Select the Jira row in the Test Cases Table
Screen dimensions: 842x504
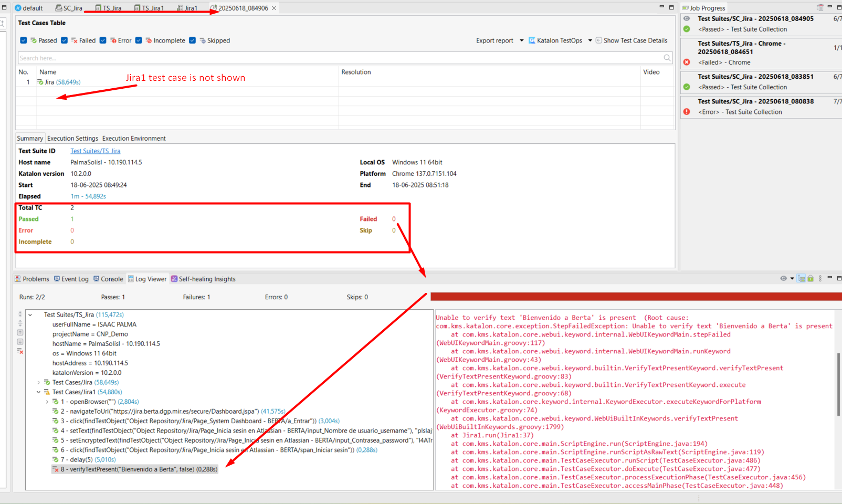[345, 82]
